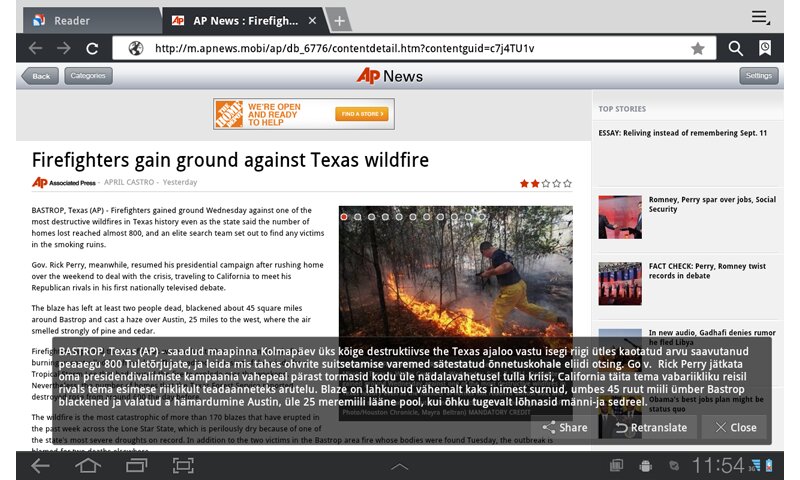Tap the browser back arrow

click(x=36, y=48)
